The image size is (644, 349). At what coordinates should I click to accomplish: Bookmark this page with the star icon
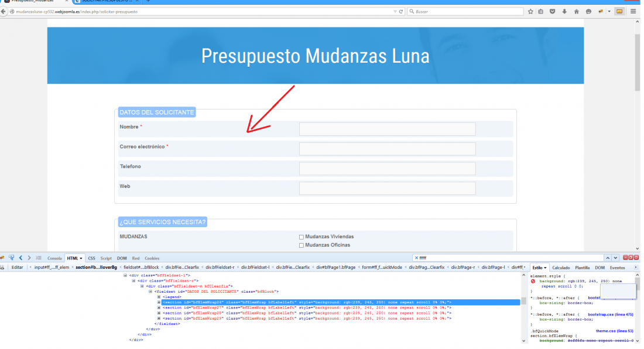tap(530, 12)
